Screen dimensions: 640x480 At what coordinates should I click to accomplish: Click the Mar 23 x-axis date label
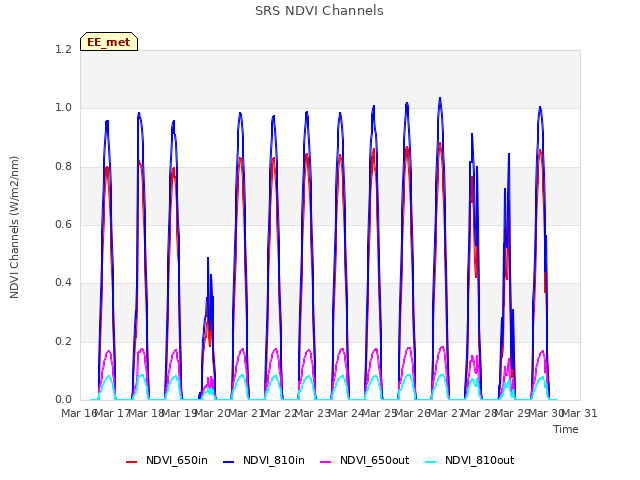pos(312,413)
